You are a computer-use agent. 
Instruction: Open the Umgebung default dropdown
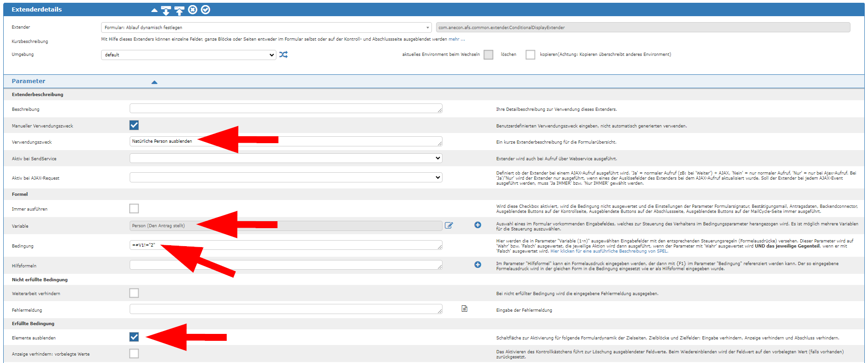[x=188, y=55]
